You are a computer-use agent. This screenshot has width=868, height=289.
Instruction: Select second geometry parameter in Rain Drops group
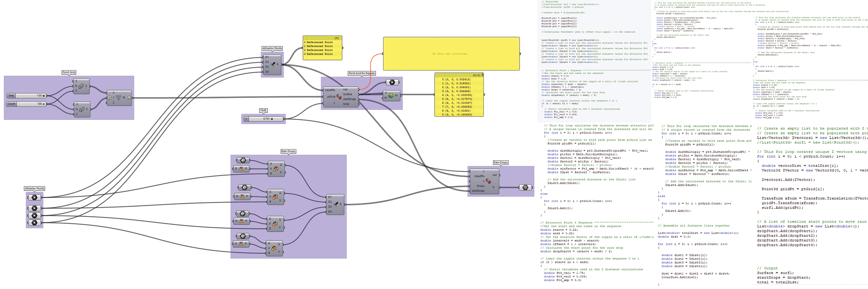pyautogui.click(x=245, y=188)
